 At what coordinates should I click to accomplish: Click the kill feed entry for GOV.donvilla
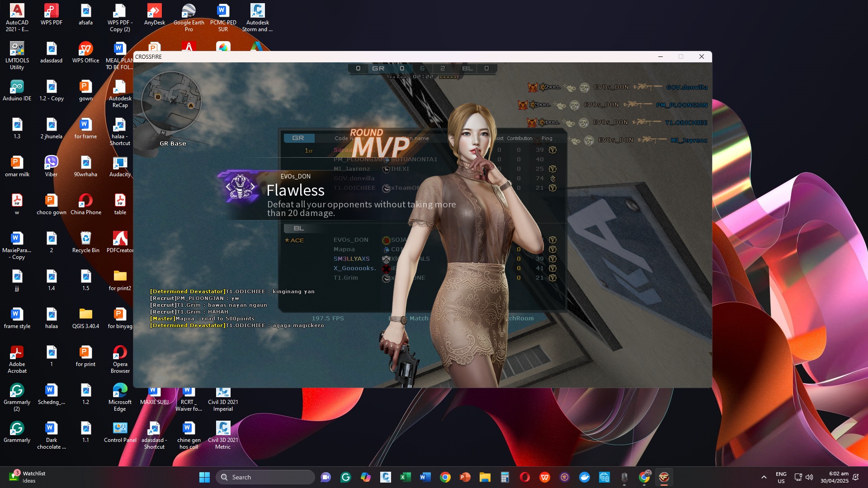pos(617,87)
